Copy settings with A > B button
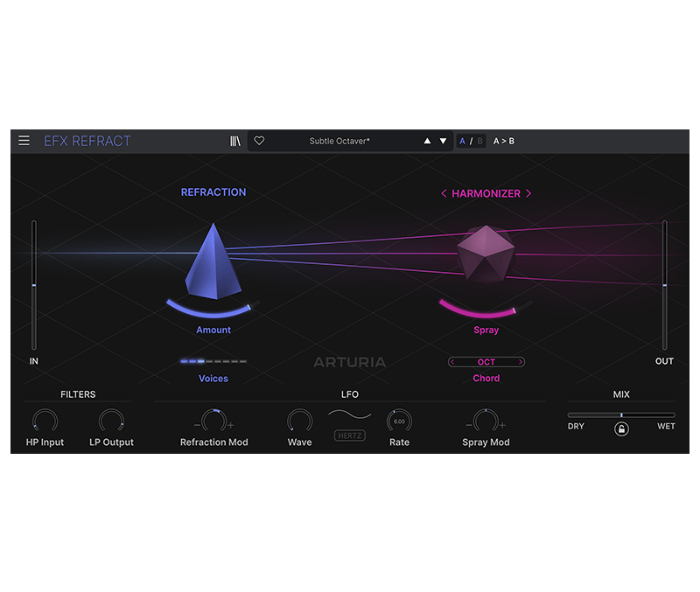The width and height of the screenshot is (700, 592). (x=504, y=141)
